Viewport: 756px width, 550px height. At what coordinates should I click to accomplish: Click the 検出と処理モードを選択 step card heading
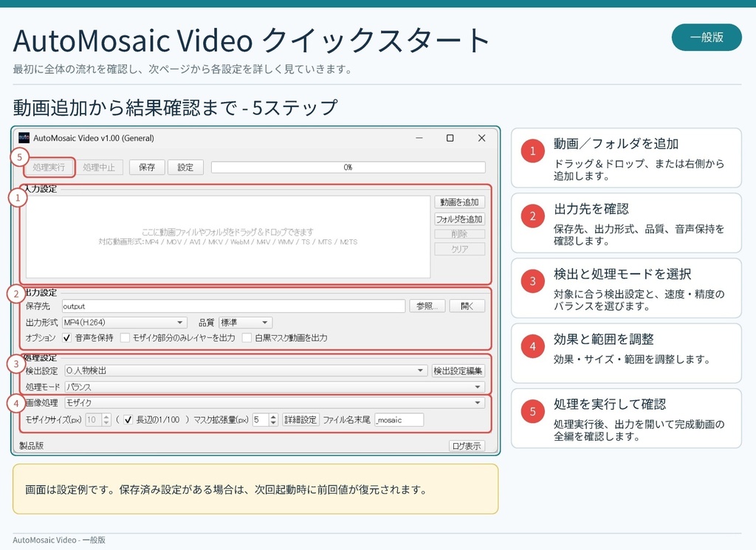pos(622,274)
